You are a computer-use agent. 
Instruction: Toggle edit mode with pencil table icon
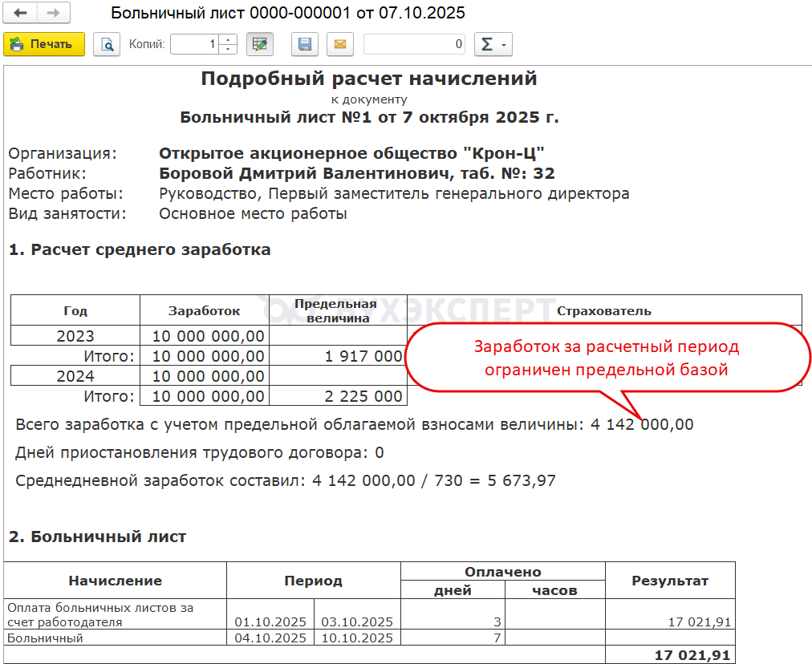point(259,45)
